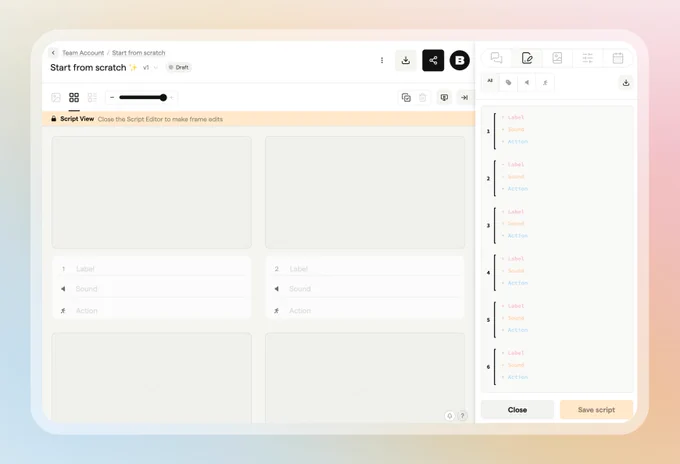Click the speaker icon in frame 1 card

pos(63,289)
